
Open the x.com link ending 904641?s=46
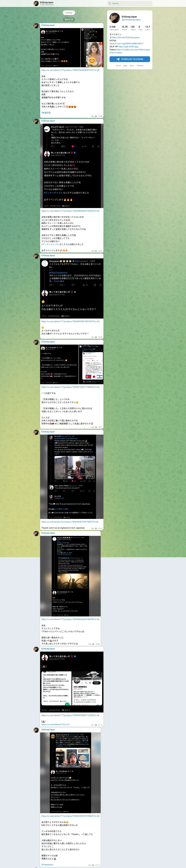click(70, 816)
